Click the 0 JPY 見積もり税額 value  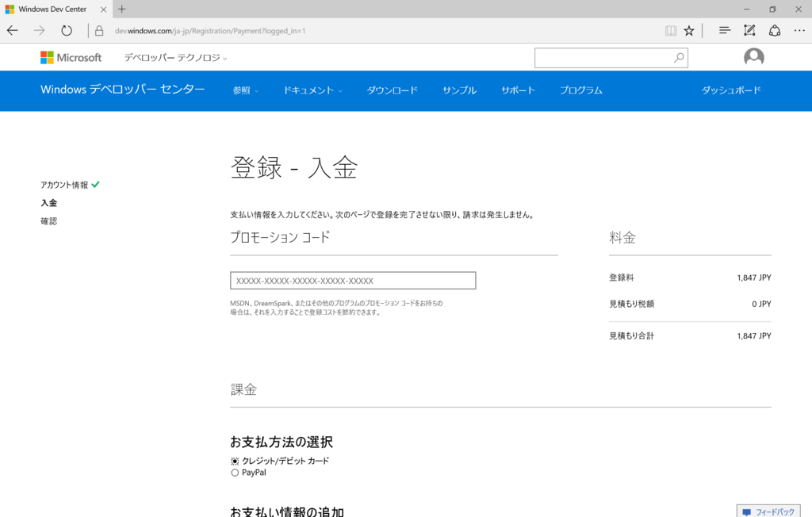pos(761,304)
